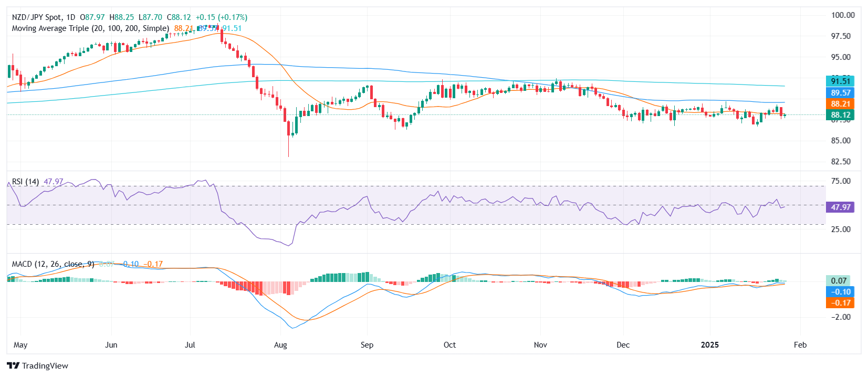This screenshot has height=377, width=868.
Task: Click the RSI 47.97 value in legend
Action: 54,182
